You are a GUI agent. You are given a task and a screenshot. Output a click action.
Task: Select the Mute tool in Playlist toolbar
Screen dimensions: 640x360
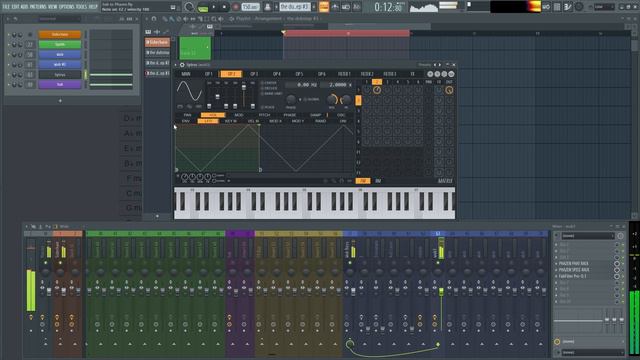coord(186,19)
